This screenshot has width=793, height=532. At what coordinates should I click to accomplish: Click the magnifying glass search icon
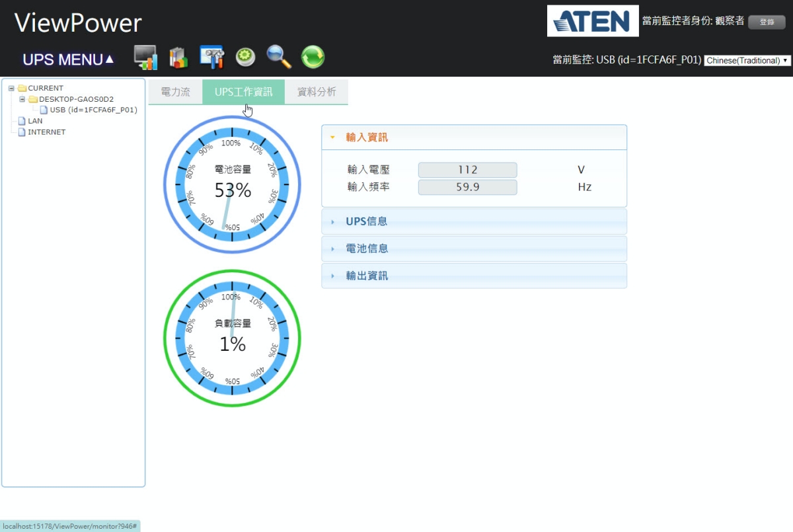pos(279,57)
